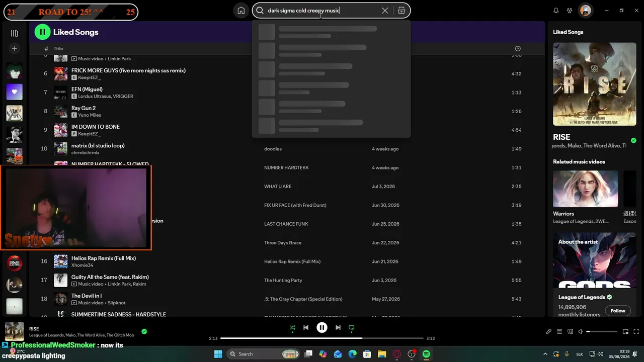Select the Ray Gun 2 song

[84, 108]
